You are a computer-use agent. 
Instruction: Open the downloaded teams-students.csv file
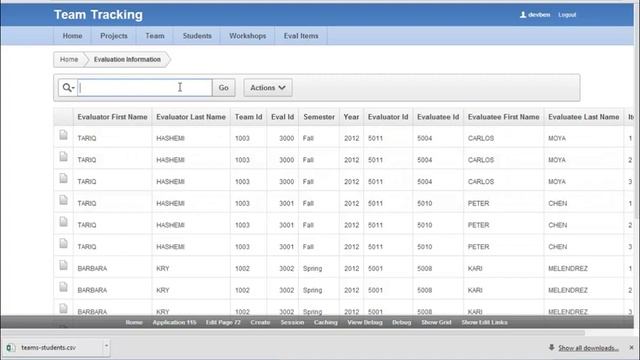pyautogui.click(x=49, y=348)
